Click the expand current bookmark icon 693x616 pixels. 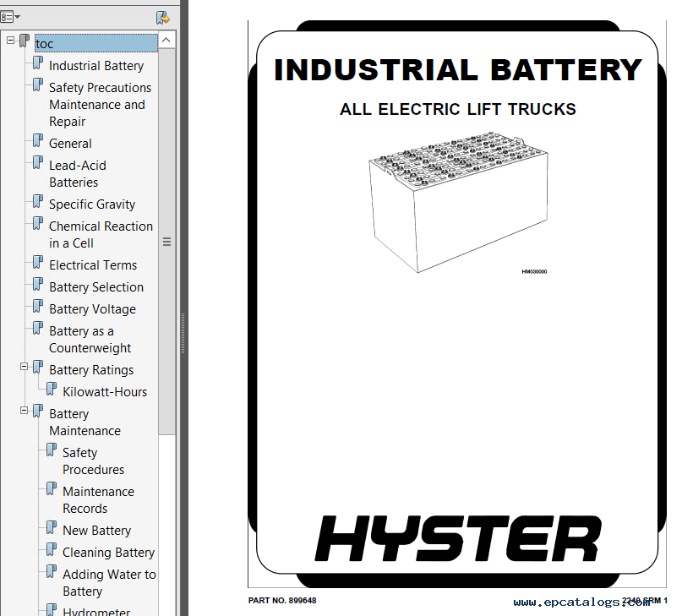tap(162, 18)
